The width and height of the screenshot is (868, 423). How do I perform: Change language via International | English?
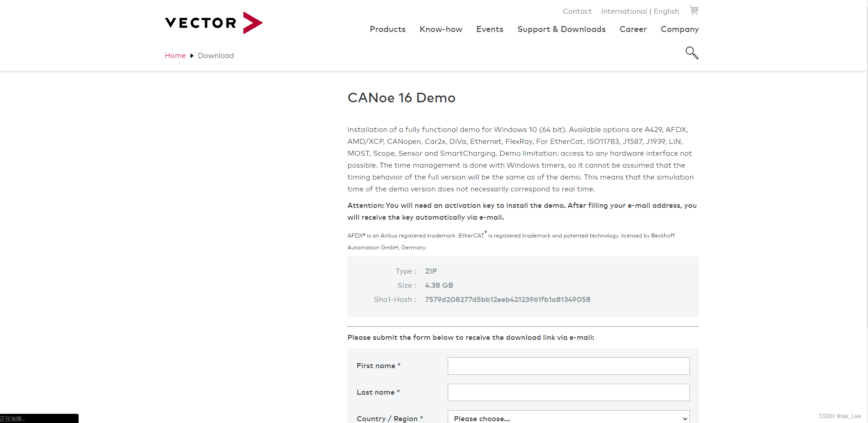(640, 11)
